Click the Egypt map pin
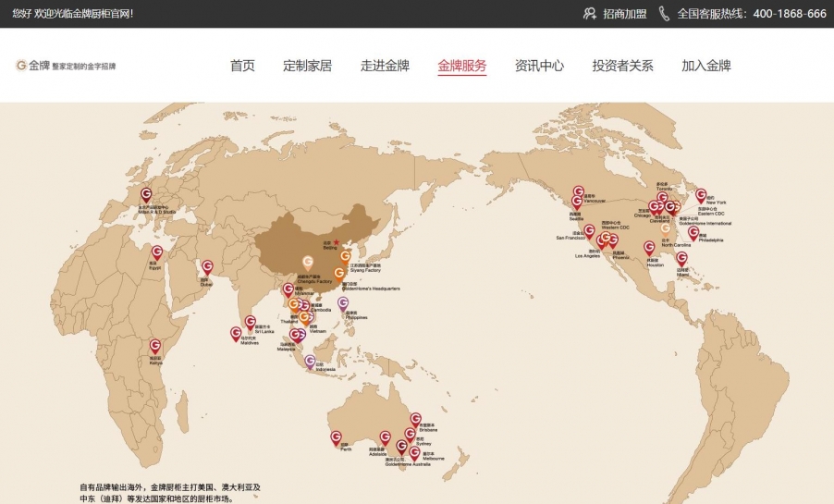834x504 pixels. (x=157, y=252)
